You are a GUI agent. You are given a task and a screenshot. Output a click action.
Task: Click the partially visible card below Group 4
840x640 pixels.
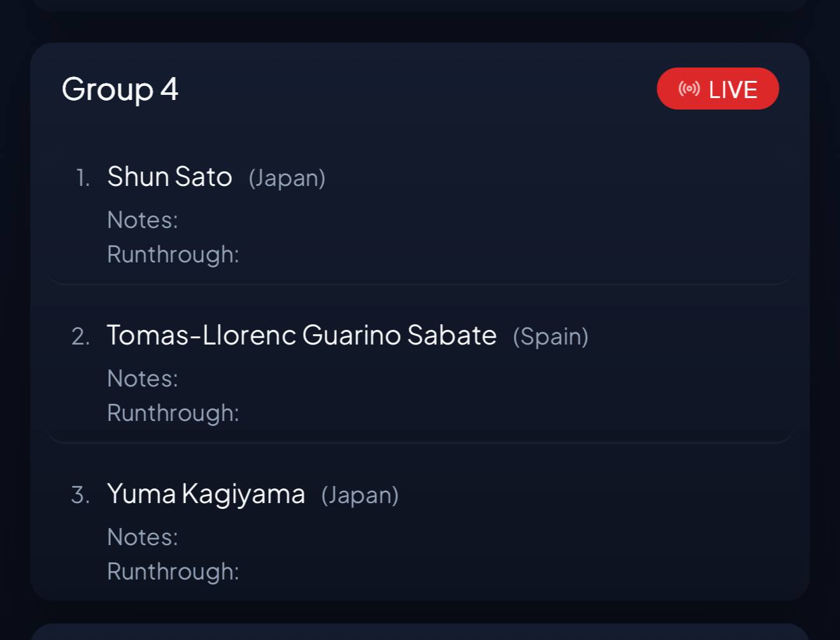click(x=420, y=632)
